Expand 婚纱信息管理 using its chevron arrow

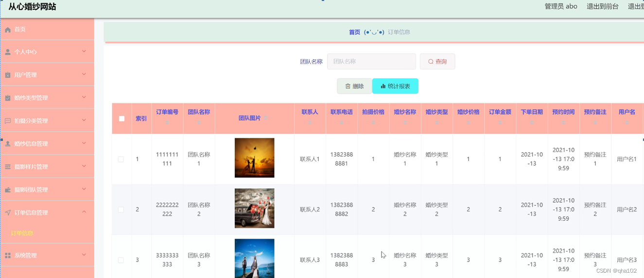[84, 143]
